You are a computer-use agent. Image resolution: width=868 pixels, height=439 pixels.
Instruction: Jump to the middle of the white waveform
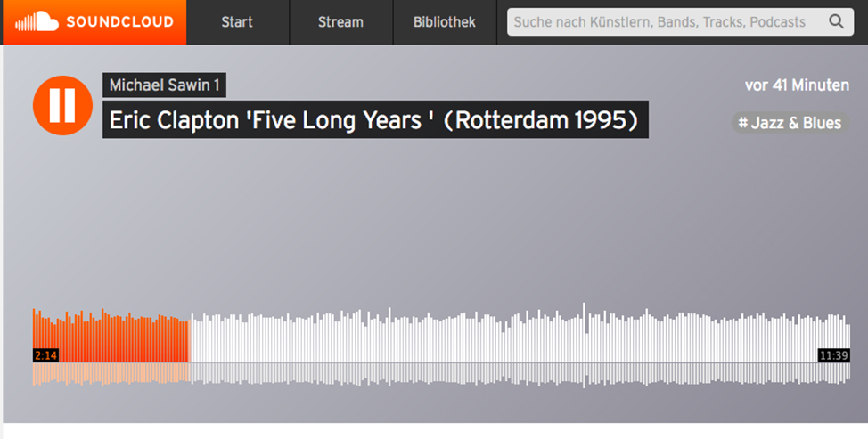(520, 337)
